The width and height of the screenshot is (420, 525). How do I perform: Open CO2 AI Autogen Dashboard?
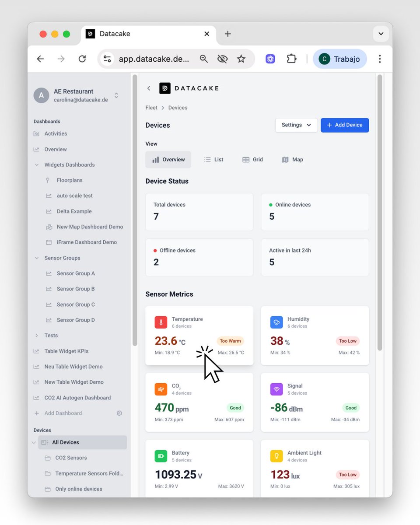pos(77,398)
